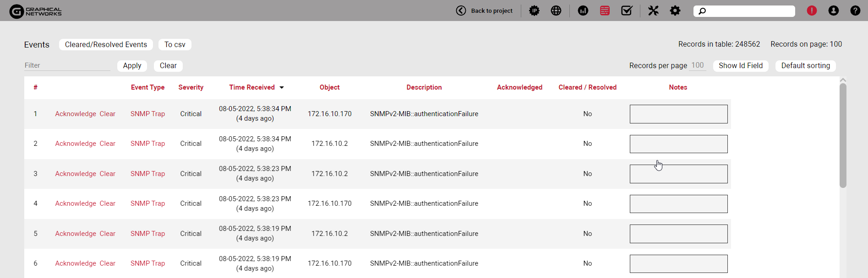This screenshot has height=278, width=868.
Task: Acknowledge event number 1
Action: (x=76, y=114)
